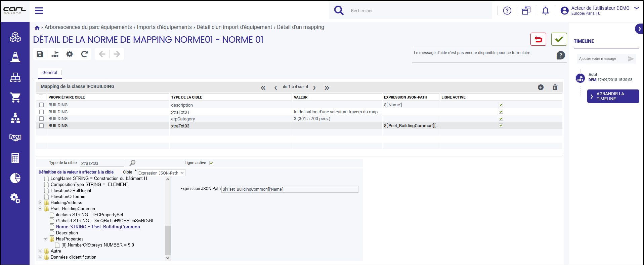
Task: Select the Général tab
Action: (x=50, y=73)
